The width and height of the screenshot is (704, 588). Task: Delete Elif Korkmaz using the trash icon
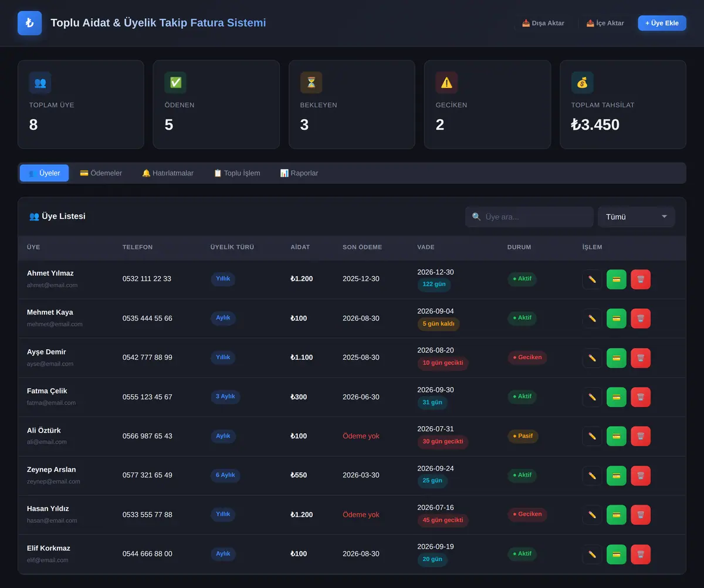(x=641, y=555)
